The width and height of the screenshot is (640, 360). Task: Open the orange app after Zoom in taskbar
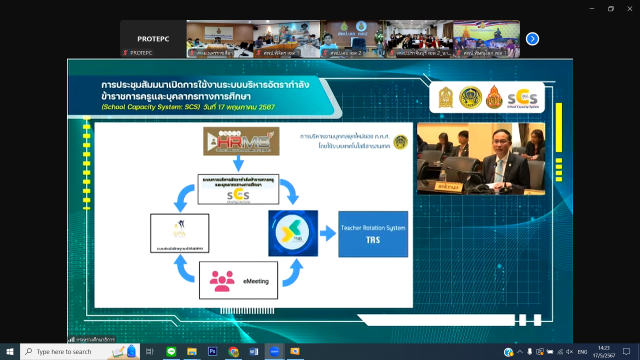point(295,351)
